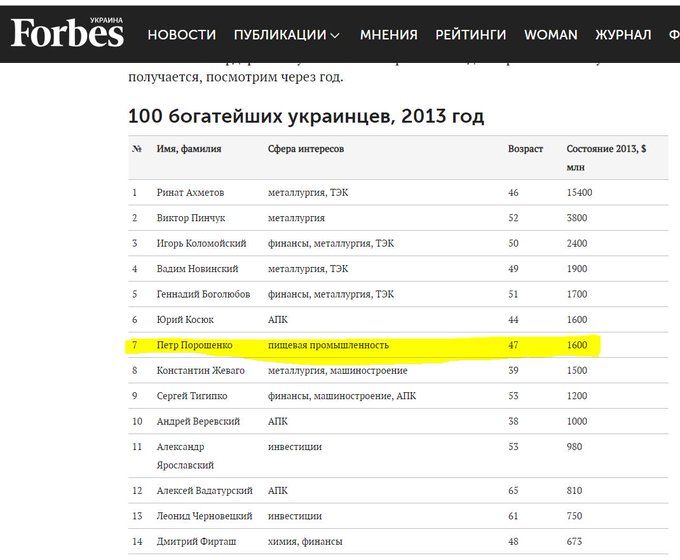The image size is (680, 560).
Task: Go to the РЕЙТИНГИ section
Action: pyautogui.click(x=471, y=35)
